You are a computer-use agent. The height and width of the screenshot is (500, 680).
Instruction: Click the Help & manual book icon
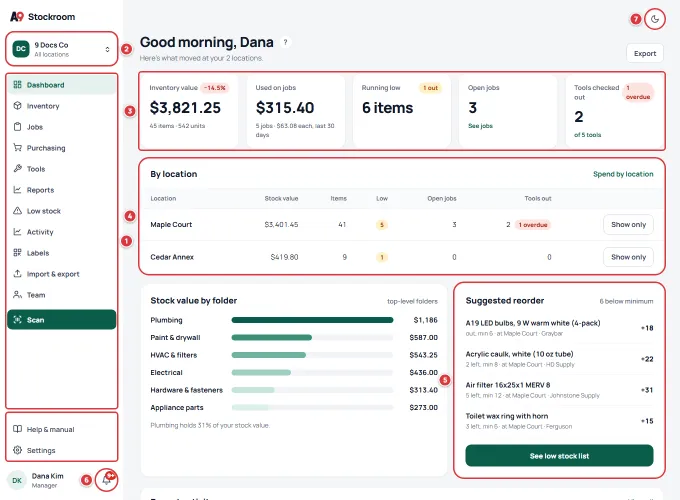(17, 429)
